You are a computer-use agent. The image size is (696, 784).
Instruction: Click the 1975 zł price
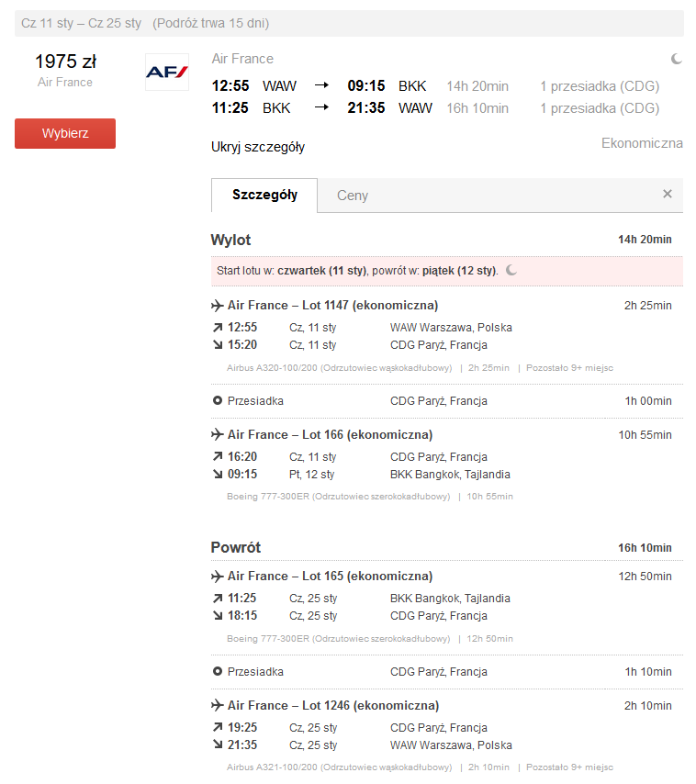pos(65,62)
